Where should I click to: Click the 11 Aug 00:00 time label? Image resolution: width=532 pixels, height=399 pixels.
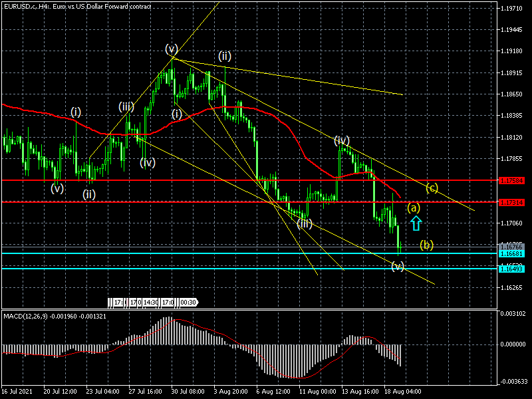click(x=318, y=392)
